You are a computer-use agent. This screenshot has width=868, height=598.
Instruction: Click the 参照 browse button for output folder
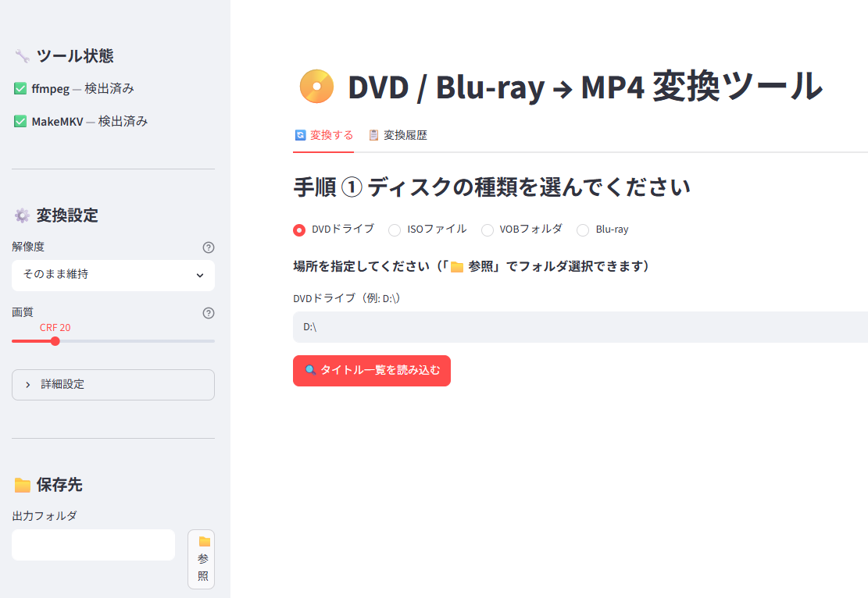[x=202, y=559]
